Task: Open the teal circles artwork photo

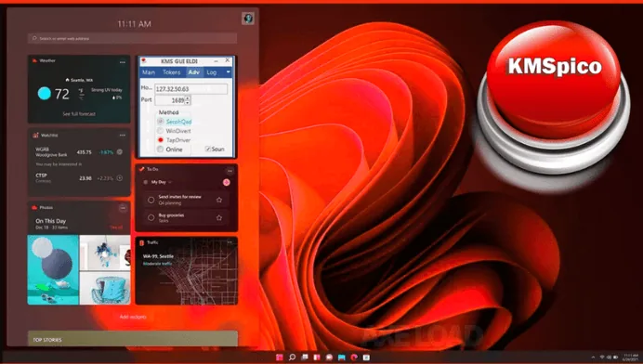Action: (53, 269)
